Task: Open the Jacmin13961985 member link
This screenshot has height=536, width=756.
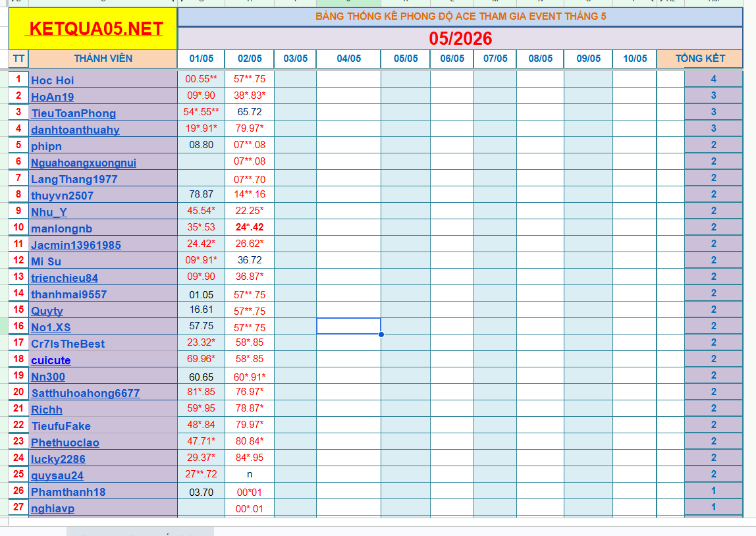Action: 76,245
